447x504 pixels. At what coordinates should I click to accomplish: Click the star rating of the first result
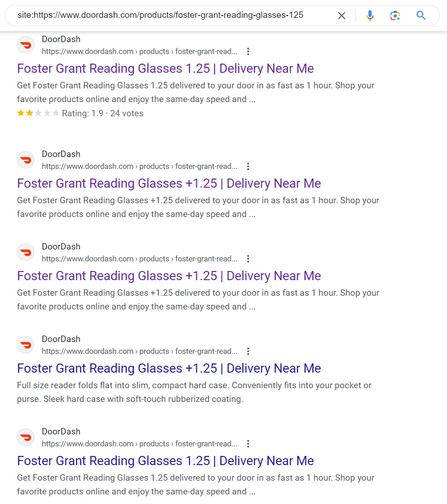[38, 113]
